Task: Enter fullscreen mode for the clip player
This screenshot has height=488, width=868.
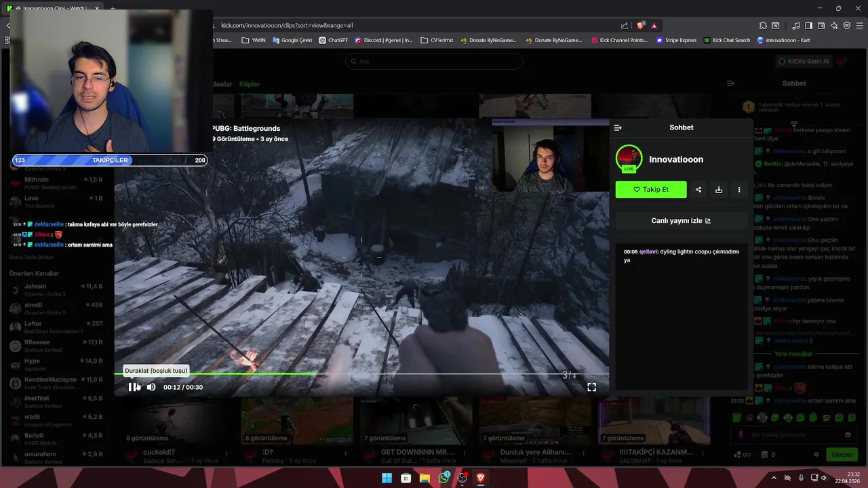Action: coord(591,387)
